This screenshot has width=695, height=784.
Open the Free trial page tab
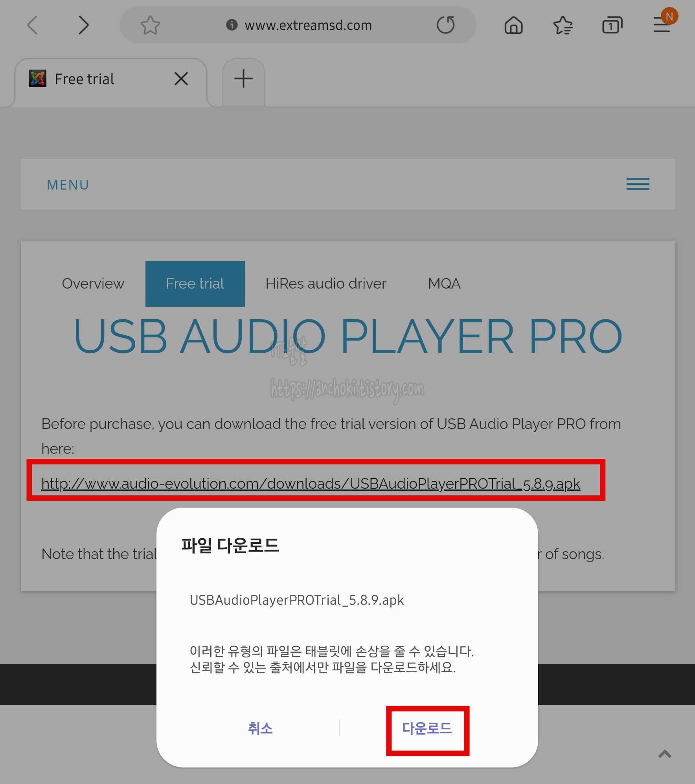click(x=195, y=283)
